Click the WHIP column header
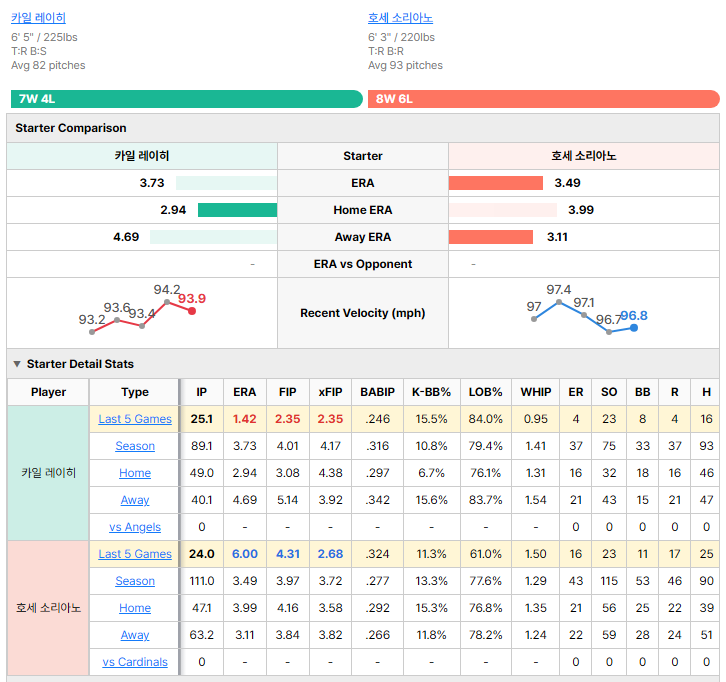This screenshot has height=682, width=726. (x=536, y=392)
